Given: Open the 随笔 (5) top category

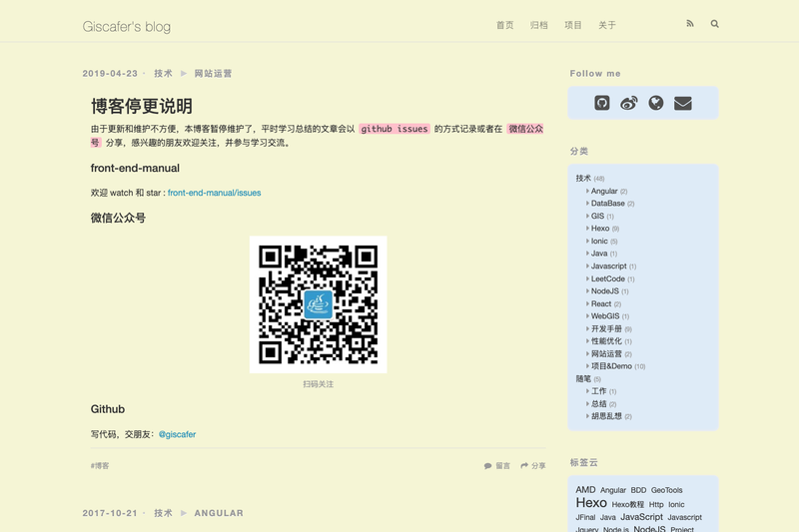Looking at the screenshot, I should [583, 378].
